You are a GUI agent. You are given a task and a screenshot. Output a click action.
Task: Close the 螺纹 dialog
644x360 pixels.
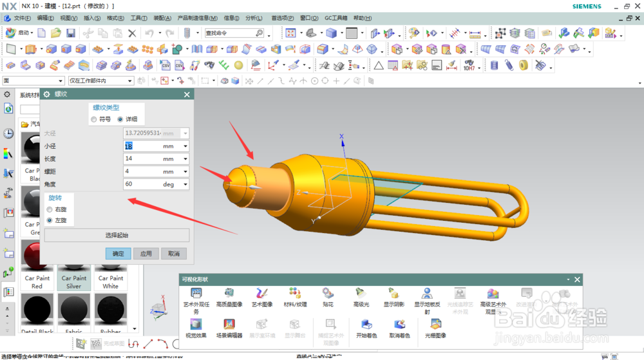point(187,95)
